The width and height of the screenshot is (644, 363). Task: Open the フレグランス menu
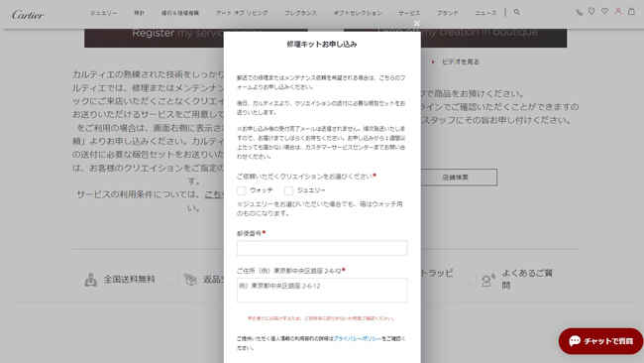[300, 13]
